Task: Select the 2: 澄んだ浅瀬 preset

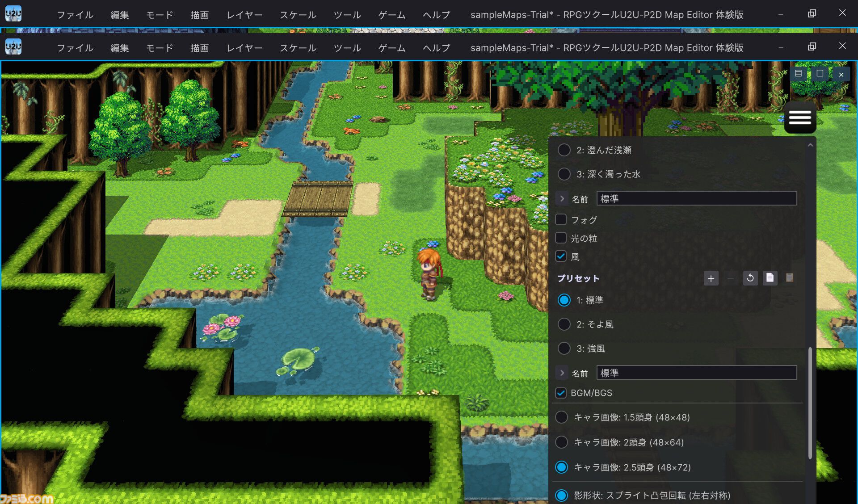Action: click(564, 150)
